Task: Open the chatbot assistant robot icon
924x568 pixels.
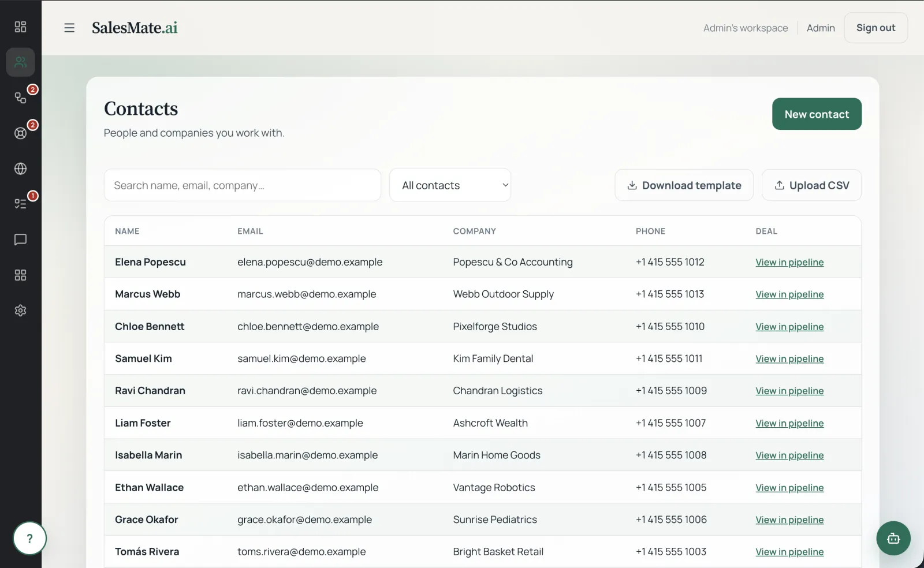Action: (x=893, y=539)
